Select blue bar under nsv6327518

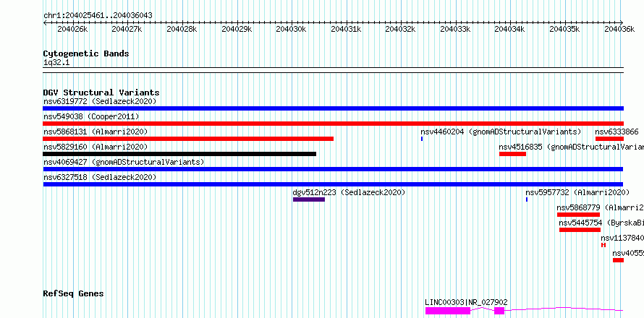[333, 184]
